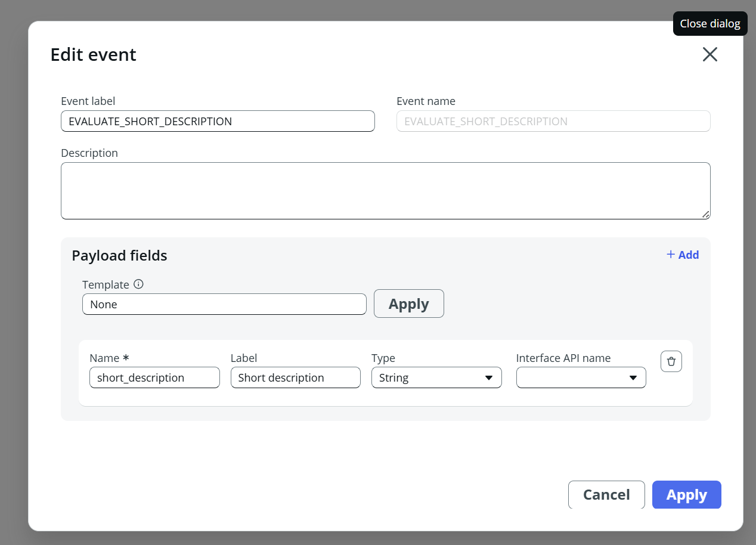Expand the Interface API name dropdown
Image resolution: width=756 pixels, height=545 pixels.
[x=581, y=377]
